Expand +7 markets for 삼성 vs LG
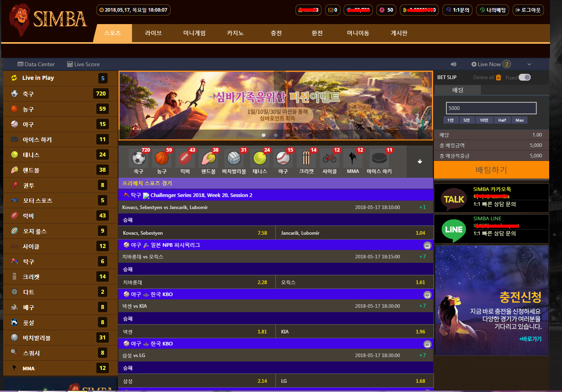Screen dimensions: 562x392 422,355
